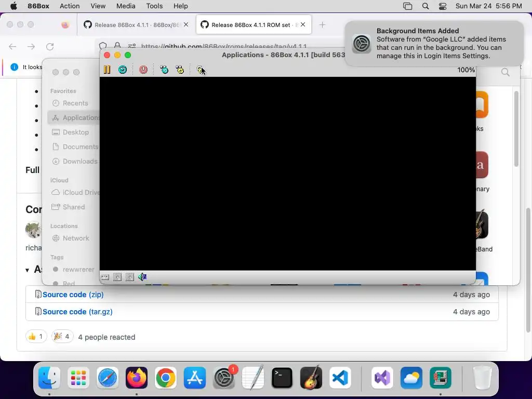Launch Safari from the Dock
The image size is (532, 399).
tap(108, 378)
